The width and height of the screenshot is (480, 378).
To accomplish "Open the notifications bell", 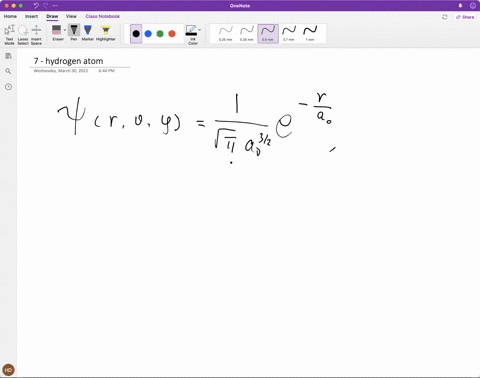I will [x=460, y=6].
